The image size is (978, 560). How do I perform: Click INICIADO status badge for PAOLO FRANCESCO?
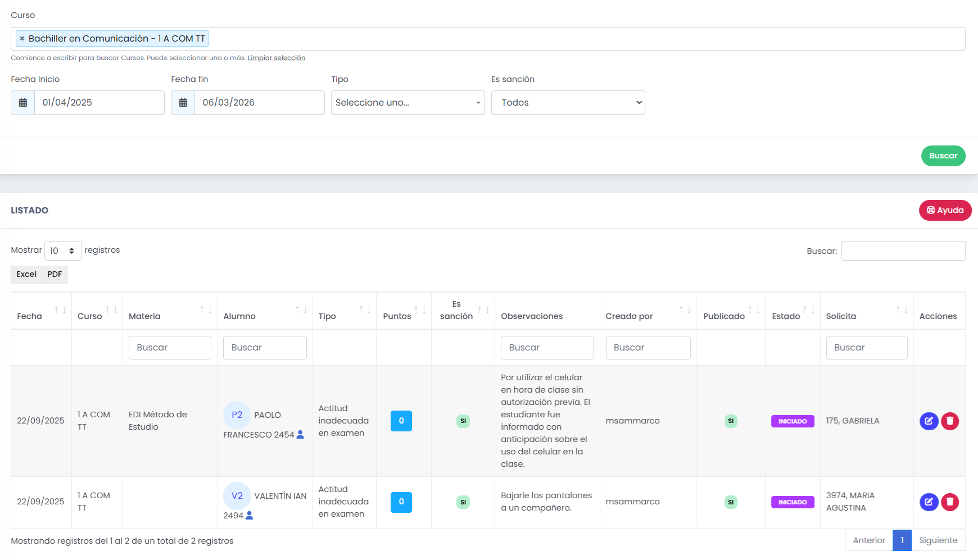(x=793, y=421)
